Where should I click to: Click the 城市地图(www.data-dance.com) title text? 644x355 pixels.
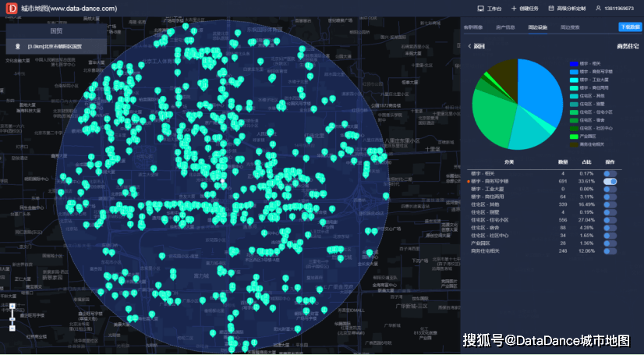pos(69,9)
